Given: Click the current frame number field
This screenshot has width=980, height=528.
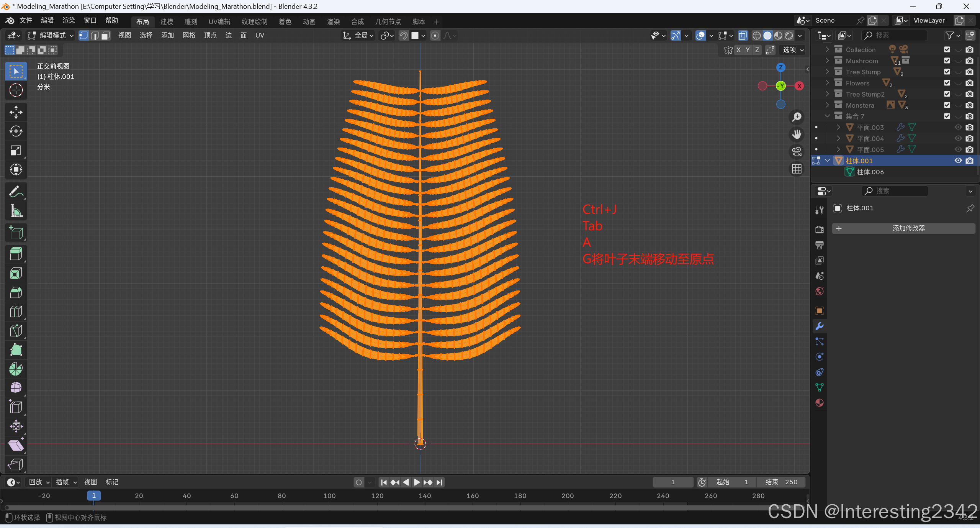Looking at the screenshot, I should 672,482.
